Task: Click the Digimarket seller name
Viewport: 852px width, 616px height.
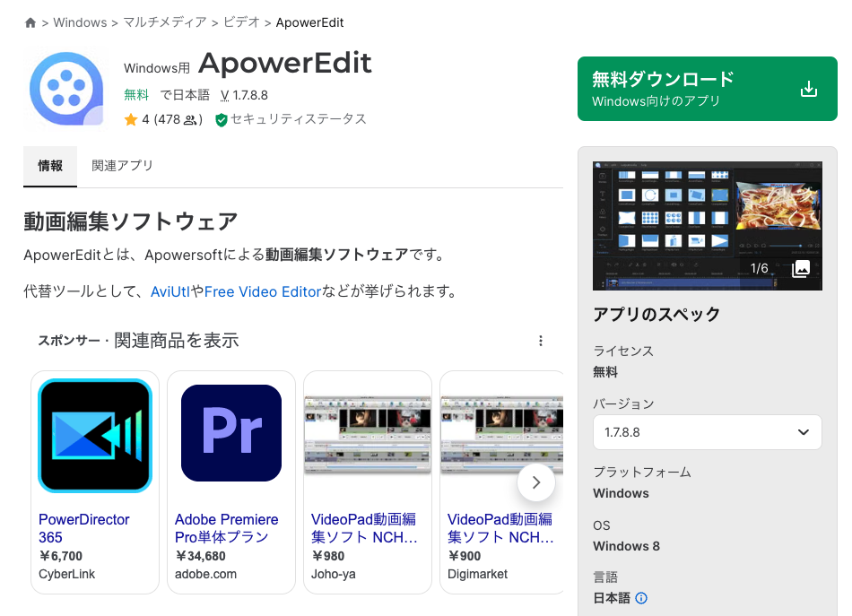Action: coord(478,574)
